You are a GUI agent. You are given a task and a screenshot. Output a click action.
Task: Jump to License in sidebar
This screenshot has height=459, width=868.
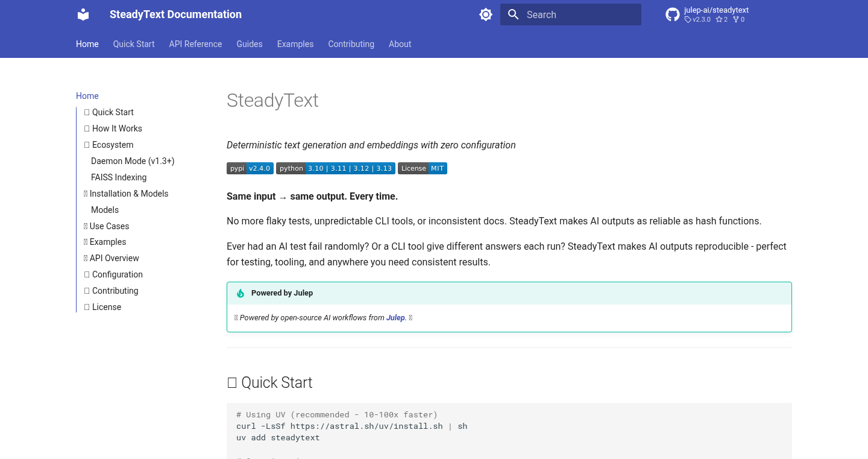click(102, 307)
